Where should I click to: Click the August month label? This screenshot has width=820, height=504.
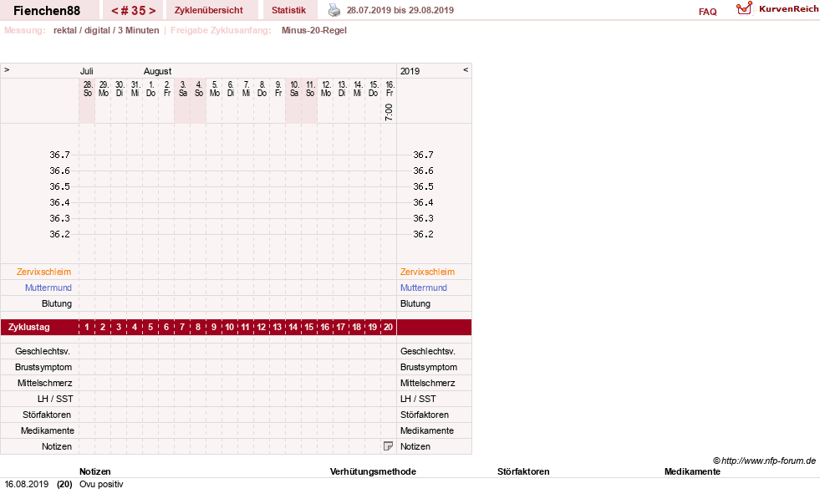157,71
